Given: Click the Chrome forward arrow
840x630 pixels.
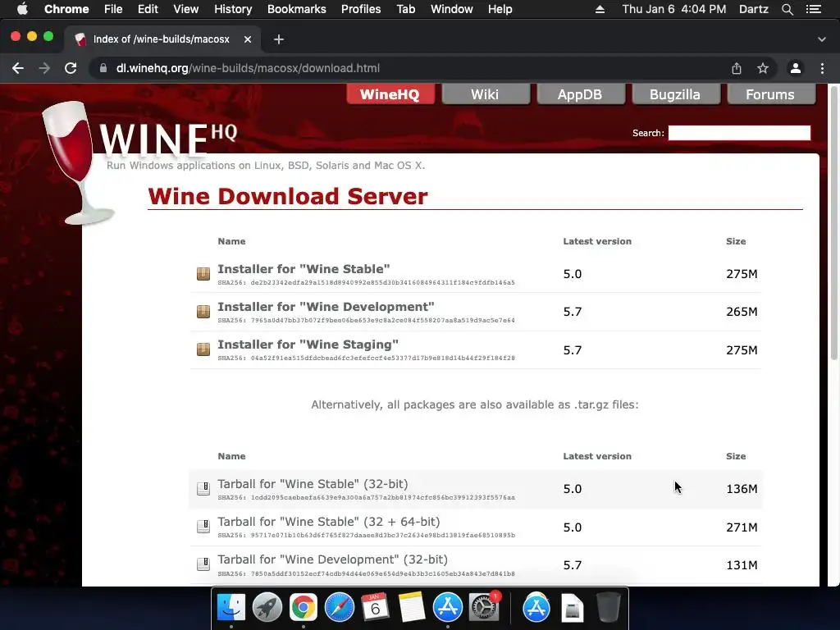Looking at the screenshot, I should coord(44,69).
